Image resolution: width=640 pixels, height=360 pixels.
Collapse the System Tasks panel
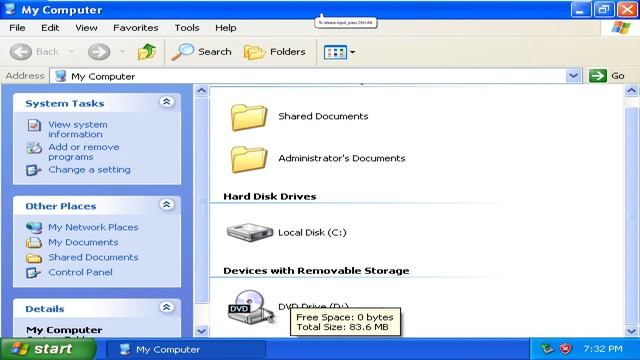coord(167,102)
